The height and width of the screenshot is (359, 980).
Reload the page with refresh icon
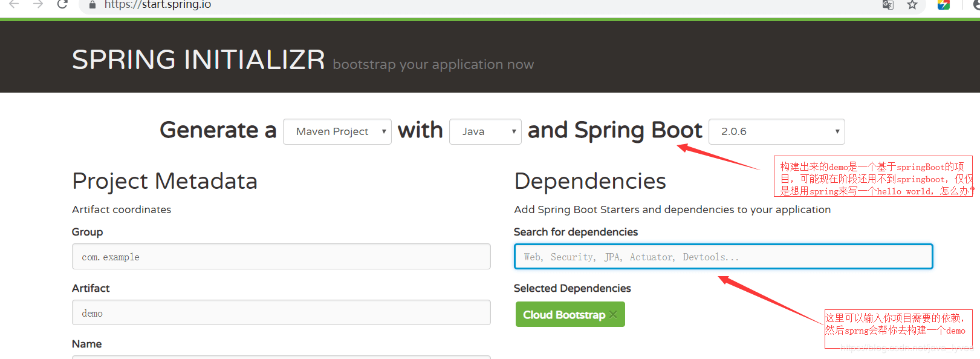click(62, 4)
